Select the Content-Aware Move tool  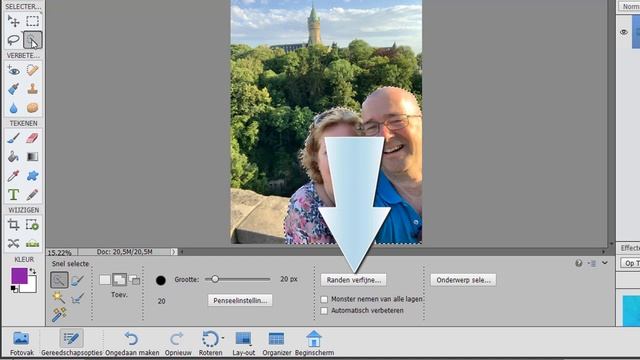point(13,243)
